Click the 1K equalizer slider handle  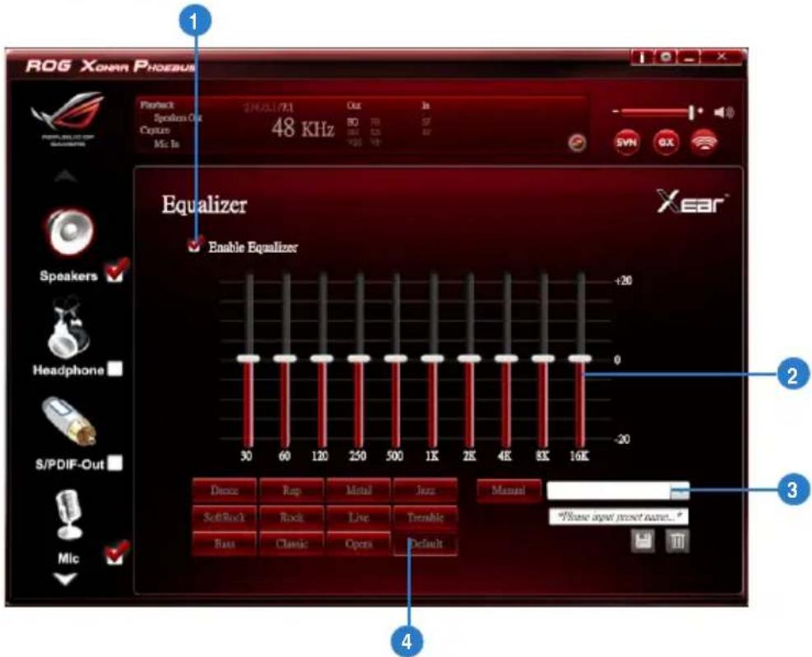[433, 359]
